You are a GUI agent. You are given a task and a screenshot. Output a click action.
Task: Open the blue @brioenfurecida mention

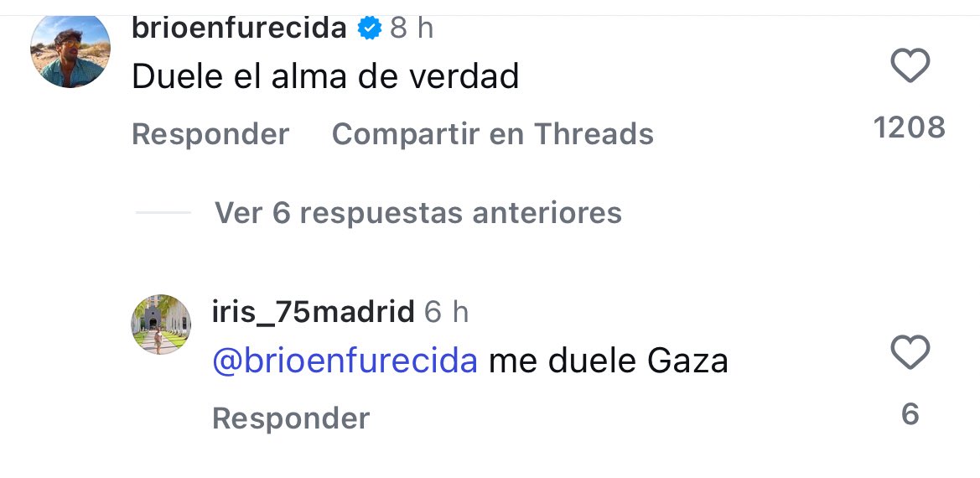coord(345,361)
